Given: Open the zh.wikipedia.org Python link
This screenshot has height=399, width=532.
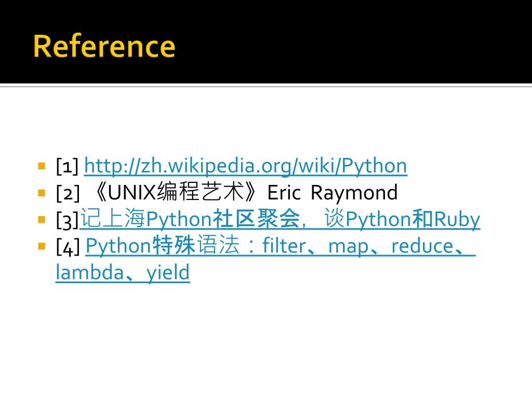Looking at the screenshot, I should 245,166.
